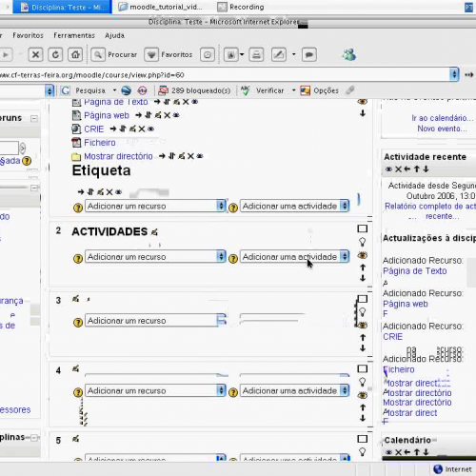Switch to the Recording taskbar window

click(241, 7)
